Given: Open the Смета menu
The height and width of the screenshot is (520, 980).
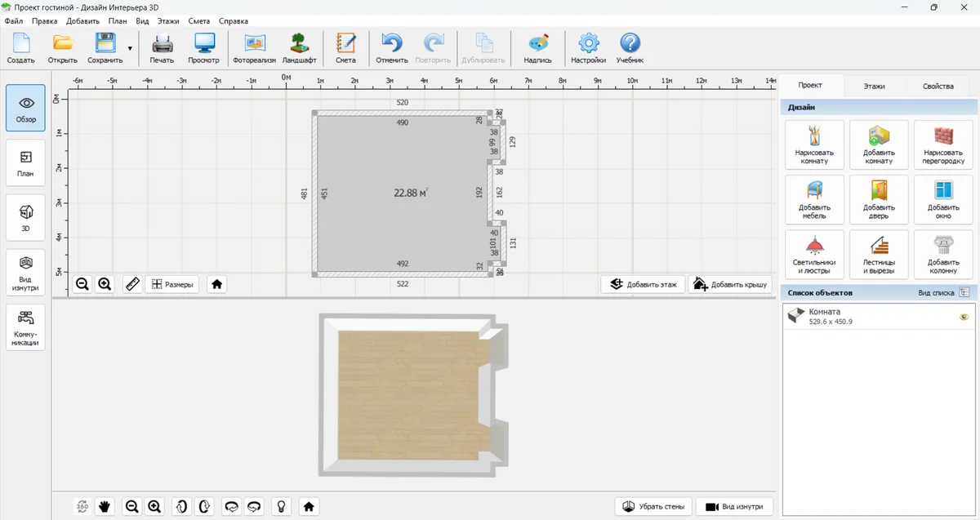Looking at the screenshot, I should coord(199,20).
